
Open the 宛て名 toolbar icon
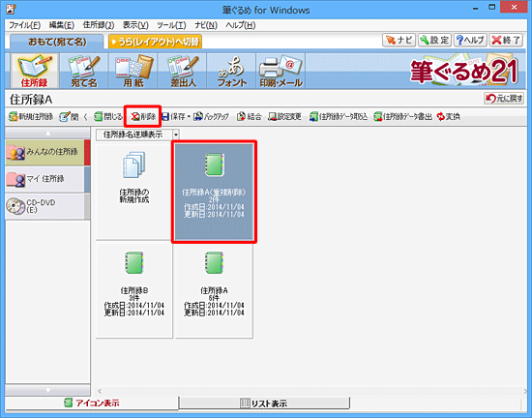click(x=84, y=71)
